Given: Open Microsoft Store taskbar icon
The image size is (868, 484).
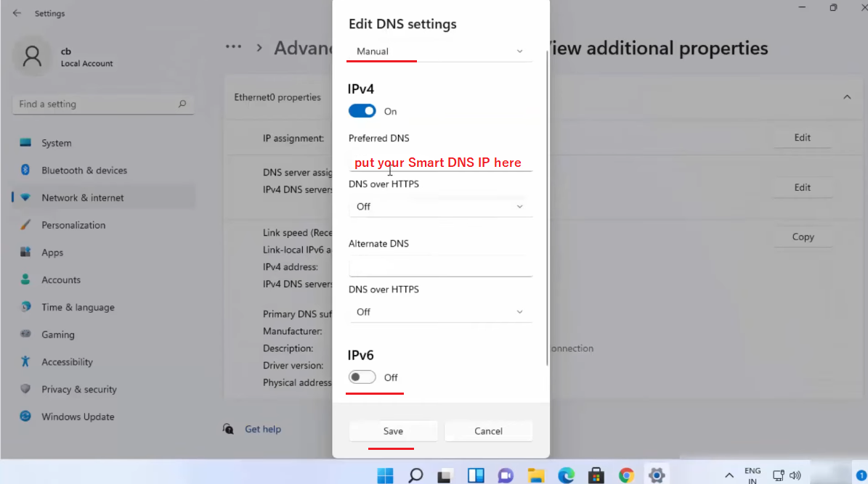Looking at the screenshot, I should (596, 475).
